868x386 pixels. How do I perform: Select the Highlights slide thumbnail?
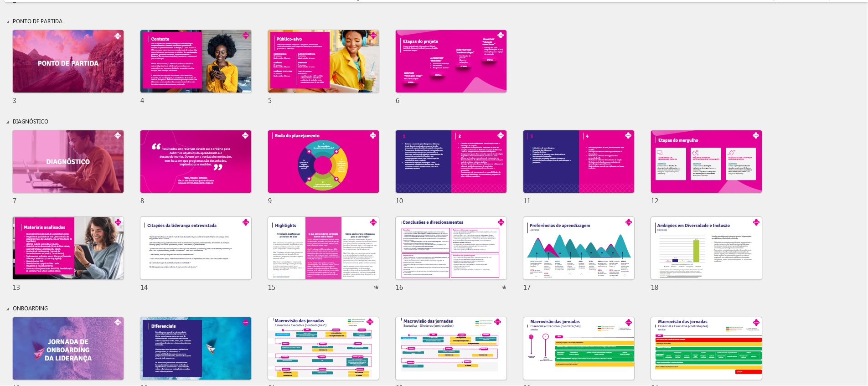[323, 248]
